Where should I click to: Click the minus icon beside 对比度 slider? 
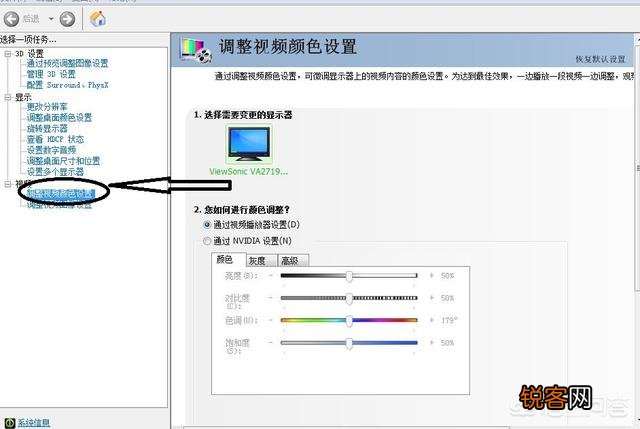point(271,298)
